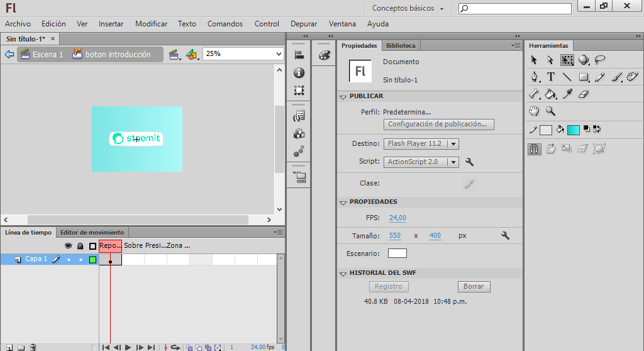Toggle timeline loop playback
The image size is (644, 351).
point(175,347)
